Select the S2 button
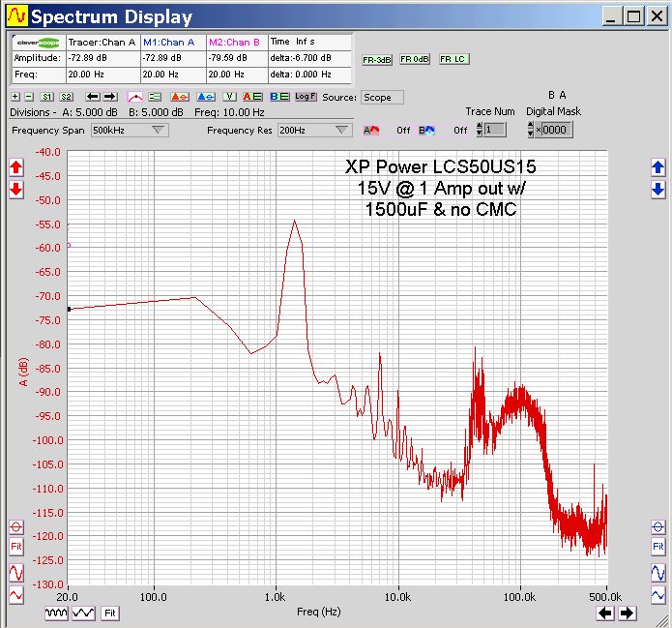The image size is (672, 628). pyautogui.click(x=66, y=97)
